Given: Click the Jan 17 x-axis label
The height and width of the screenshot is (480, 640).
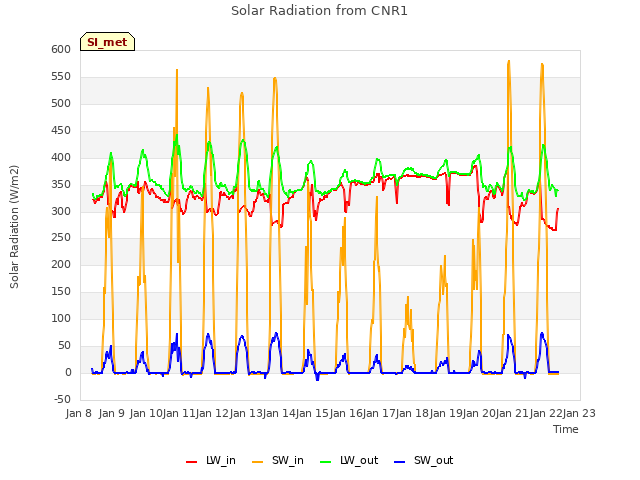Looking at the screenshot, I should pos(379,413).
